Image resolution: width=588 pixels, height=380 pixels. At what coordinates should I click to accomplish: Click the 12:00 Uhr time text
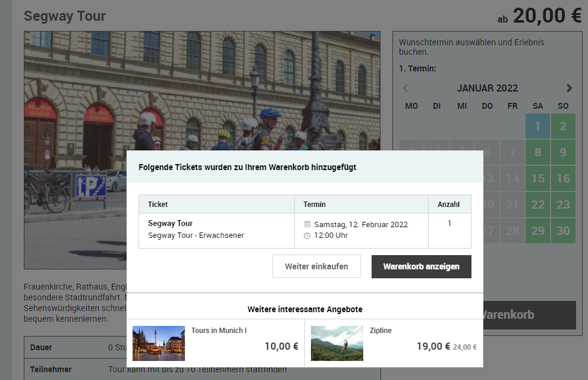pyautogui.click(x=331, y=235)
